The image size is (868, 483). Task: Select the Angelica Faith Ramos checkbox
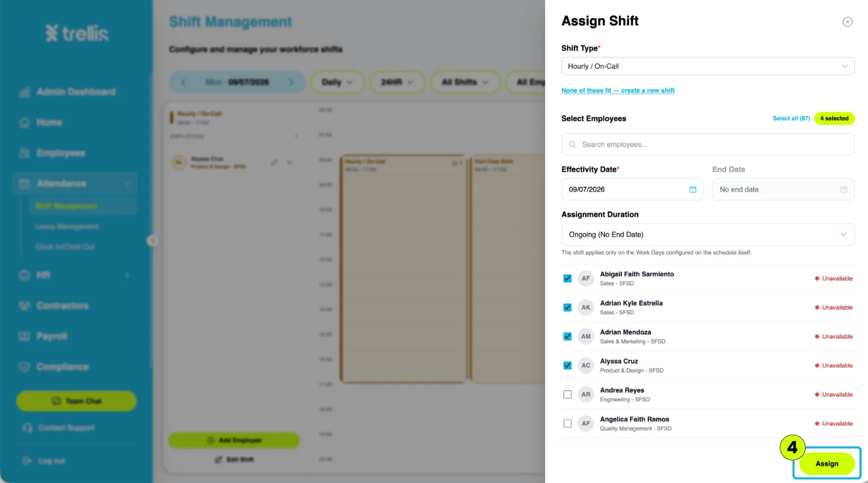pos(567,423)
